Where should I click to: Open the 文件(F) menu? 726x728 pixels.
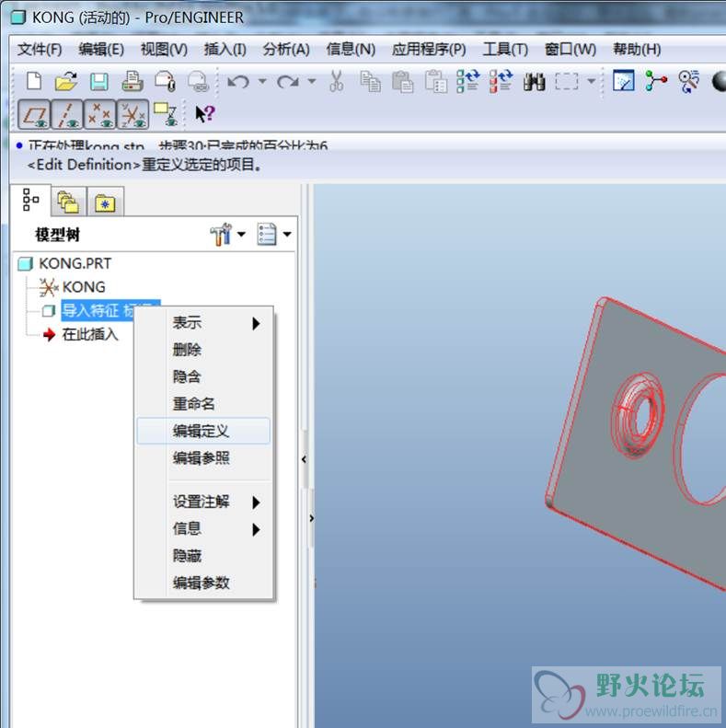tap(40, 49)
